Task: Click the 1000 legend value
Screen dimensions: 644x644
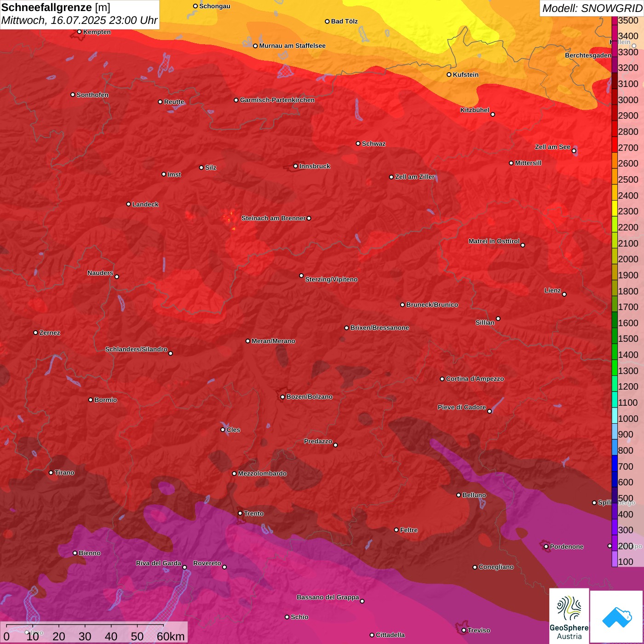Action: [x=628, y=419]
